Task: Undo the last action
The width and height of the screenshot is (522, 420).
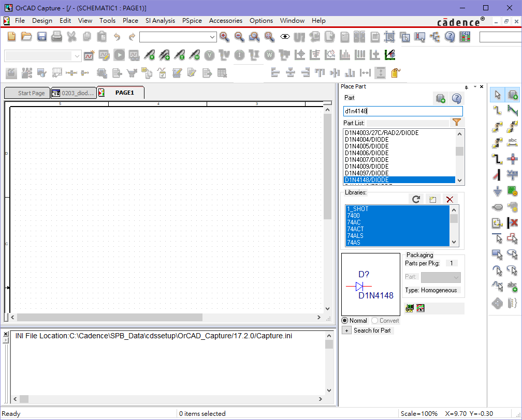Action: 117,37
